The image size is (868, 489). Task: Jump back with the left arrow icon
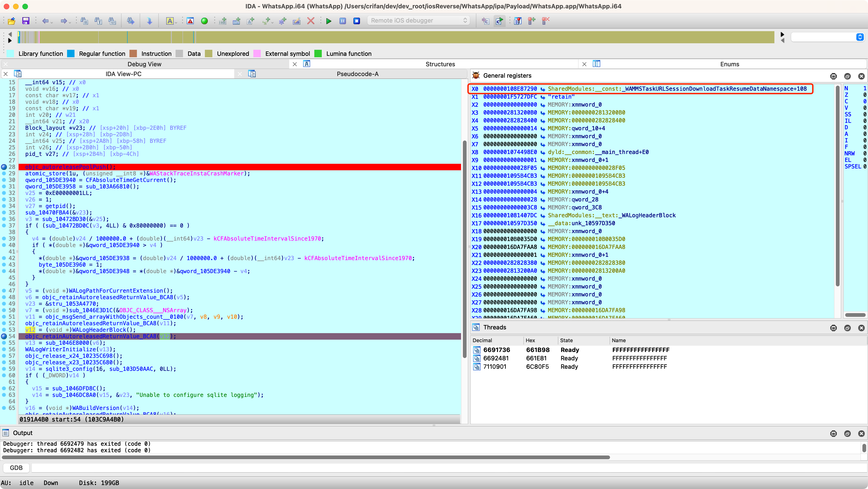45,21
